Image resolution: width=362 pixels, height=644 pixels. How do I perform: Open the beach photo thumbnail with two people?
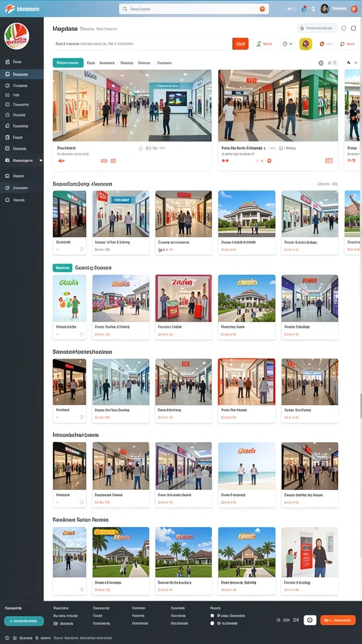[246, 466]
